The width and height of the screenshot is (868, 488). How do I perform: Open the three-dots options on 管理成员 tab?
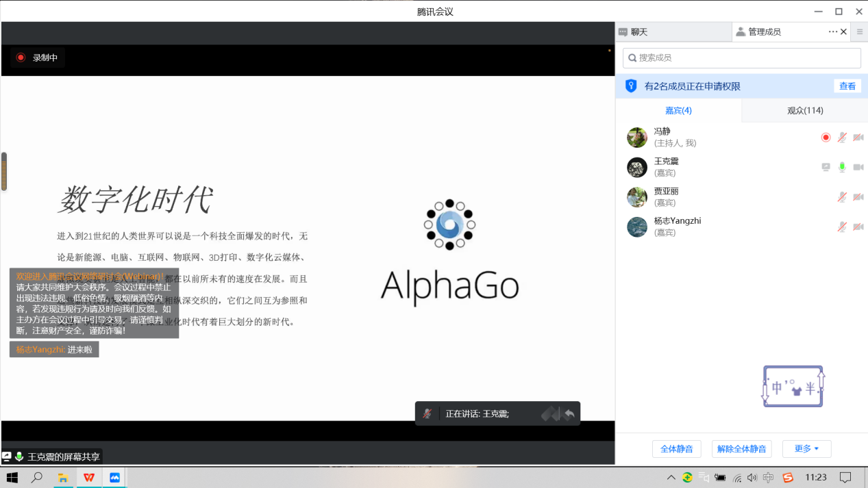(x=832, y=31)
